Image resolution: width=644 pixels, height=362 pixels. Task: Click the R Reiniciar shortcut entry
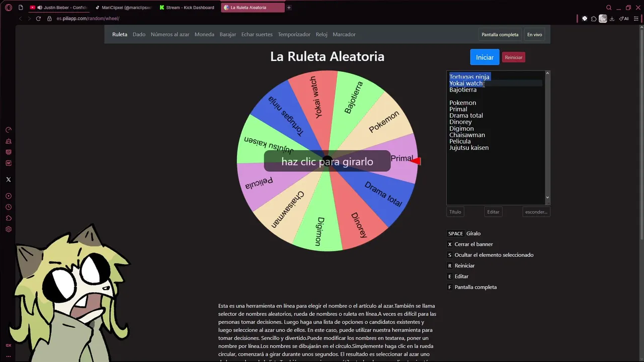point(461,265)
